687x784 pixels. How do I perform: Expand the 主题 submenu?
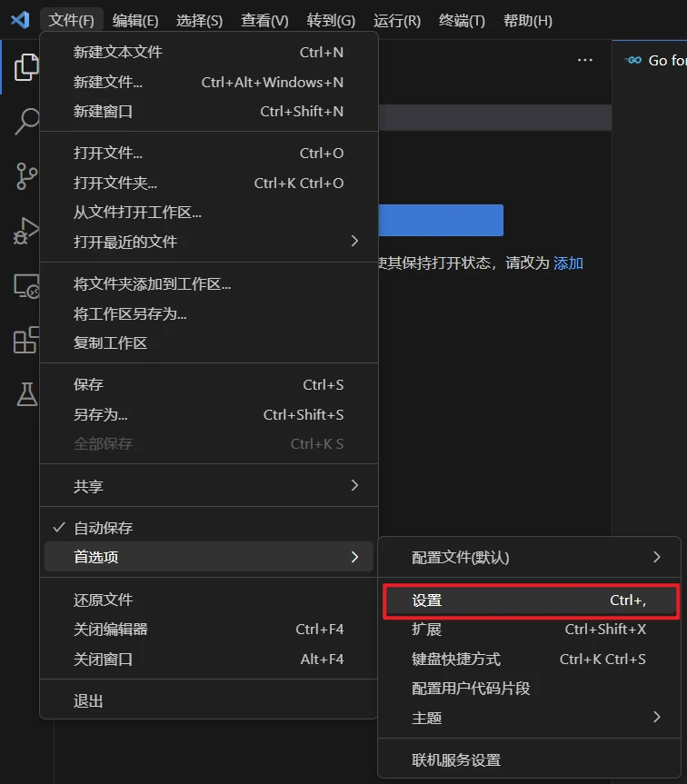coord(530,718)
